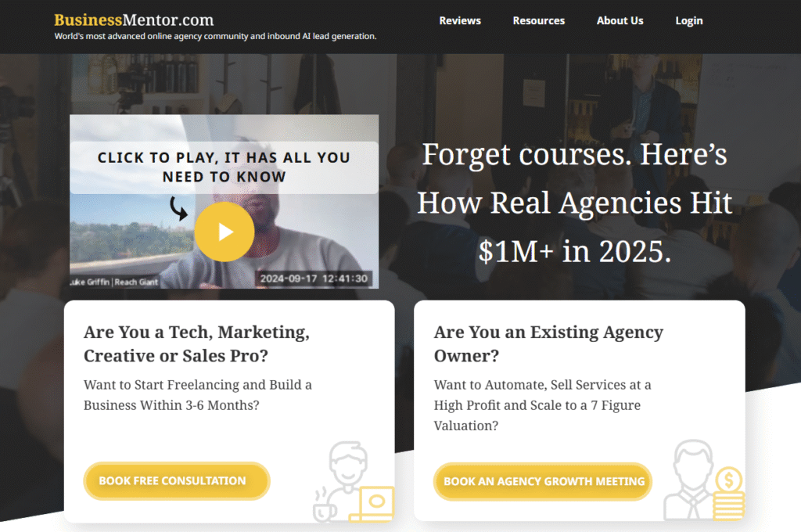
Task: Open the Resources navigation item
Action: (x=538, y=21)
